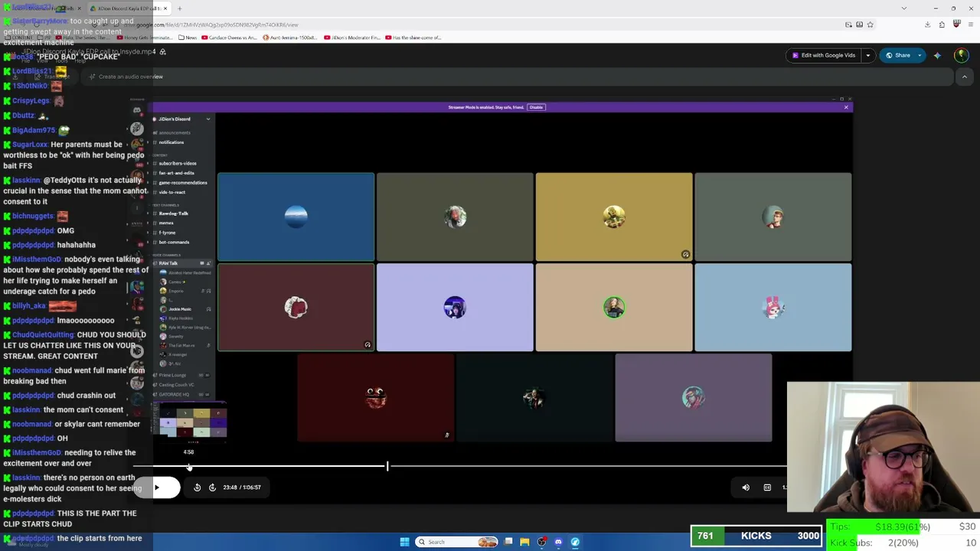
Task: Toggle closed captions on the video player
Action: click(x=767, y=487)
